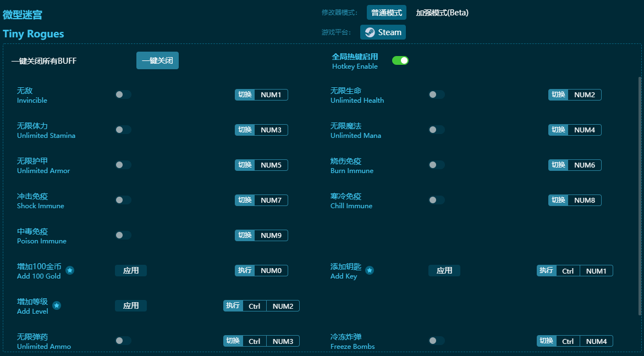The height and width of the screenshot is (356, 644).
Task: Click the vertical scrollbar on right edge
Action: tap(640, 196)
